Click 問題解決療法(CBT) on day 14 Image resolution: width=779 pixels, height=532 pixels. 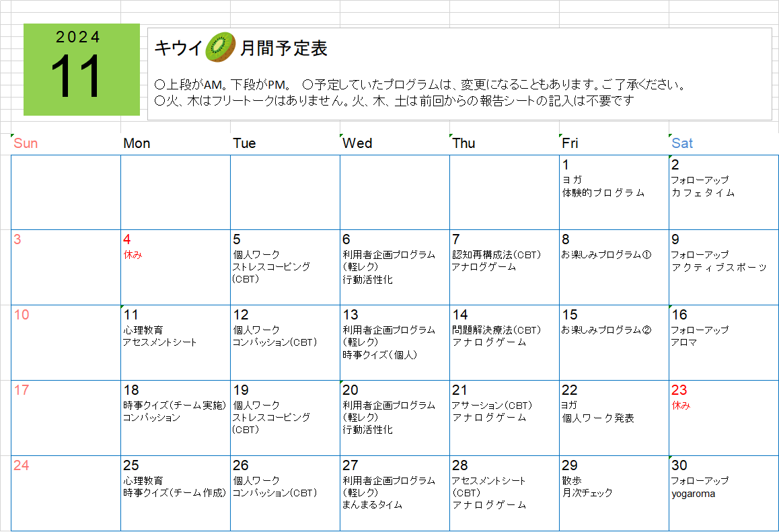click(x=496, y=330)
